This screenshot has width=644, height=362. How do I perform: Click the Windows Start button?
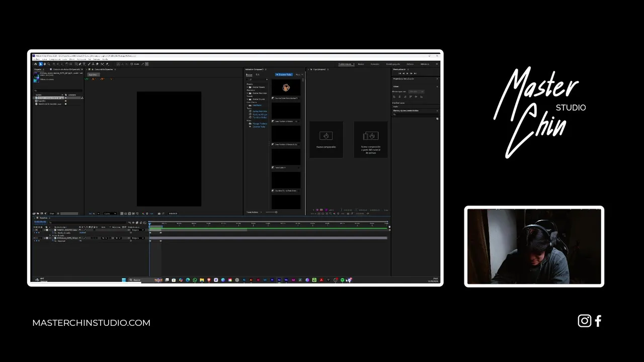click(x=124, y=280)
